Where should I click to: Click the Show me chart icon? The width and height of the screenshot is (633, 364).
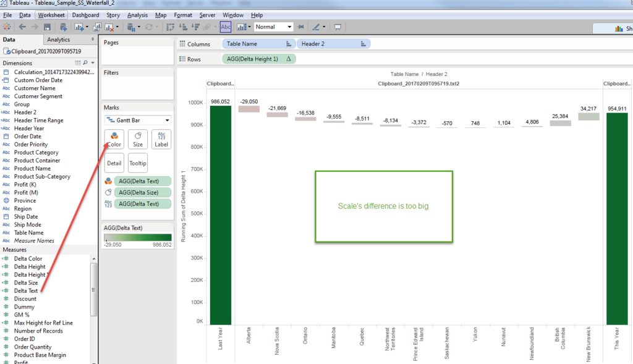[x=242, y=27]
